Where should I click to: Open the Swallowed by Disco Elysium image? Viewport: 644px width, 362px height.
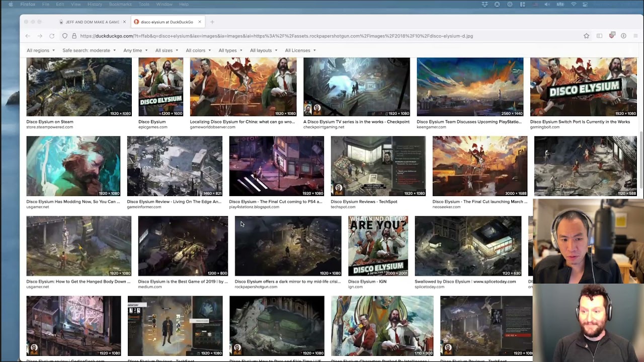pos(468,246)
